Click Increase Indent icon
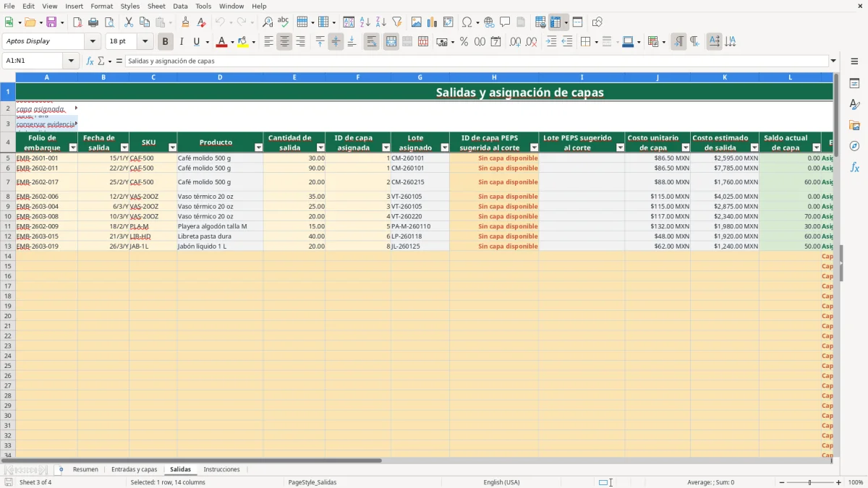This screenshot has height=488, width=868. pyautogui.click(x=551, y=42)
